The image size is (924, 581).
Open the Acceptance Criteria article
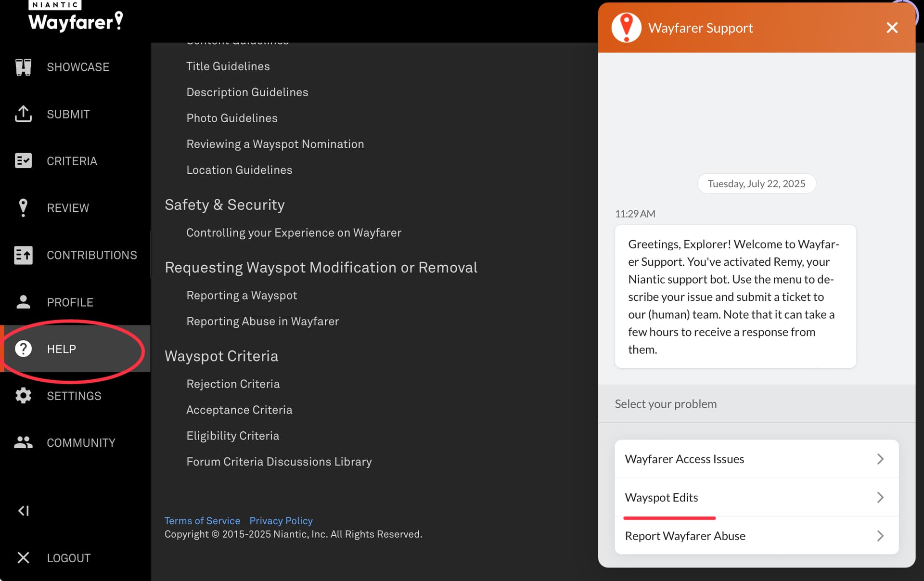tap(239, 410)
